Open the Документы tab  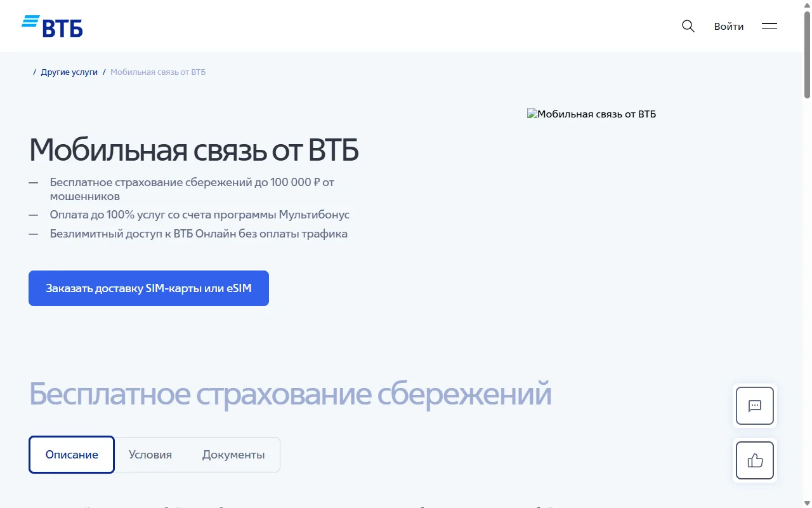pos(233,455)
